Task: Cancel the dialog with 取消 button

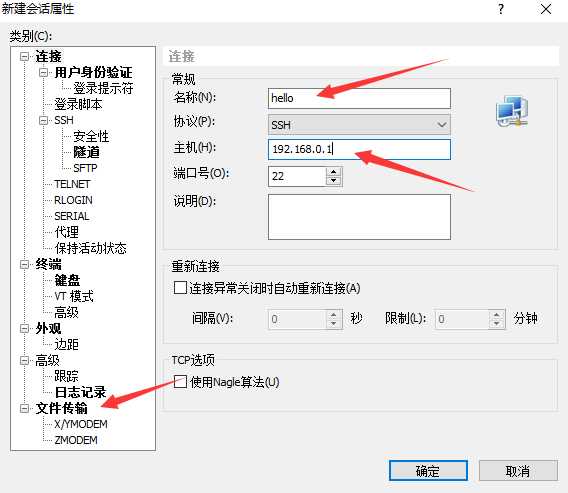Action: tap(518, 471)
